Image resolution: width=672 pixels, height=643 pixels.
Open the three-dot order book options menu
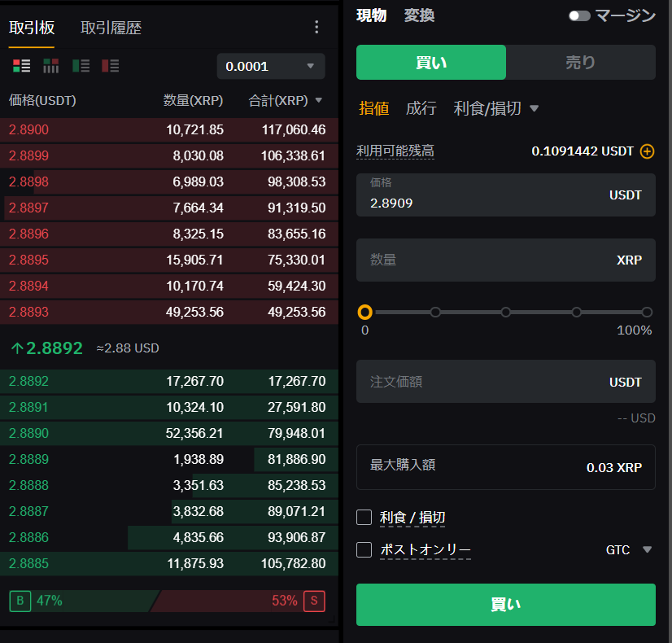click(x=316, y=28)
